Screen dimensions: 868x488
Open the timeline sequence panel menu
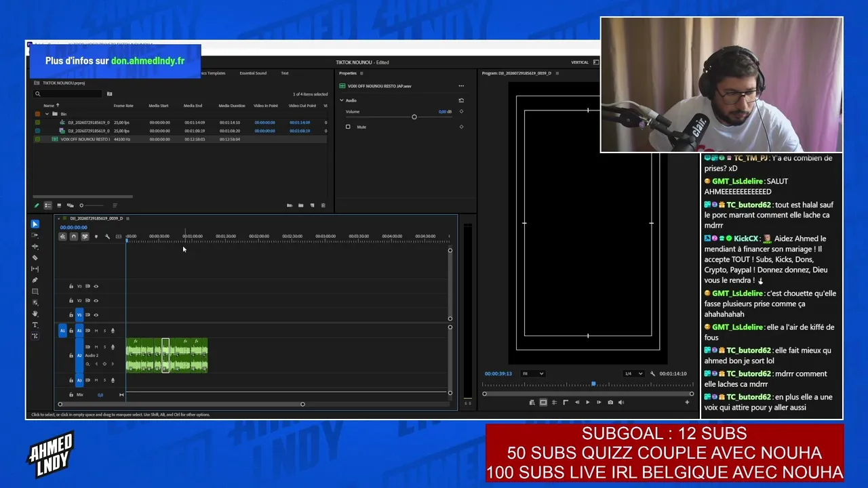127,218
